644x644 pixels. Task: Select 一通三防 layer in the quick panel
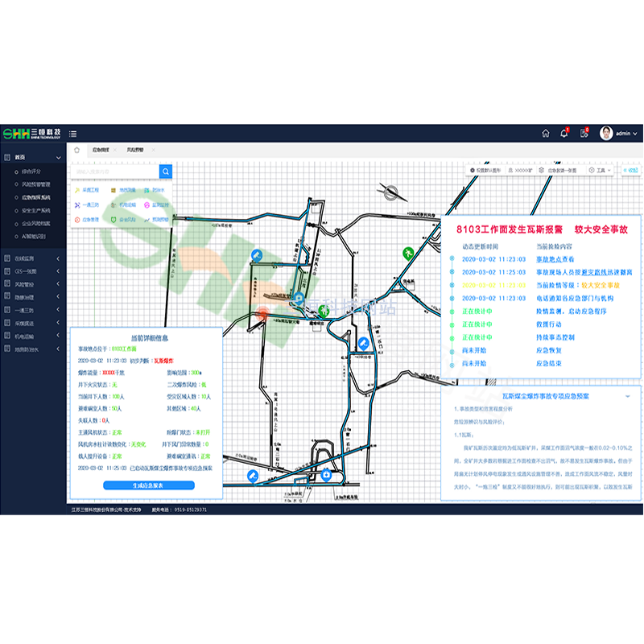coord(86,205)
